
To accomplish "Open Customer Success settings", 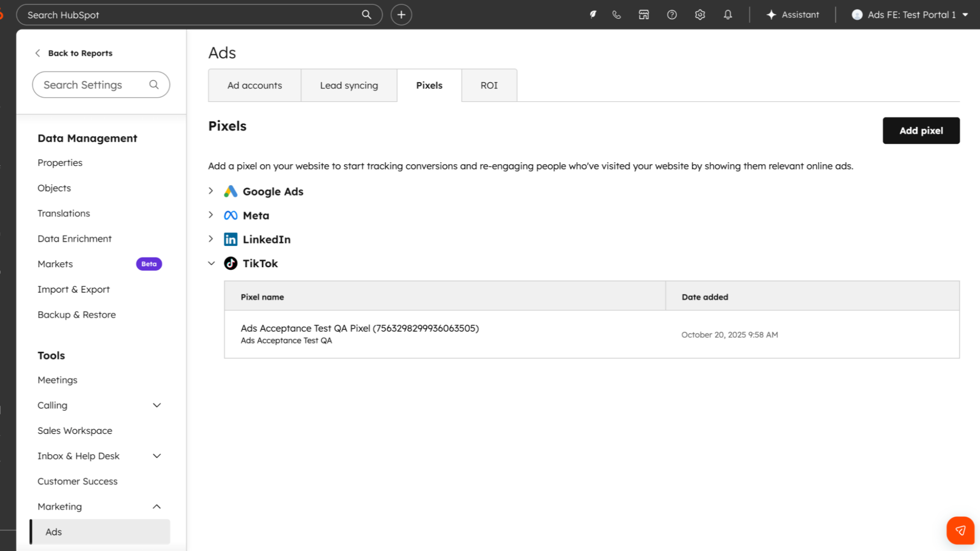I will coord(78,481).
